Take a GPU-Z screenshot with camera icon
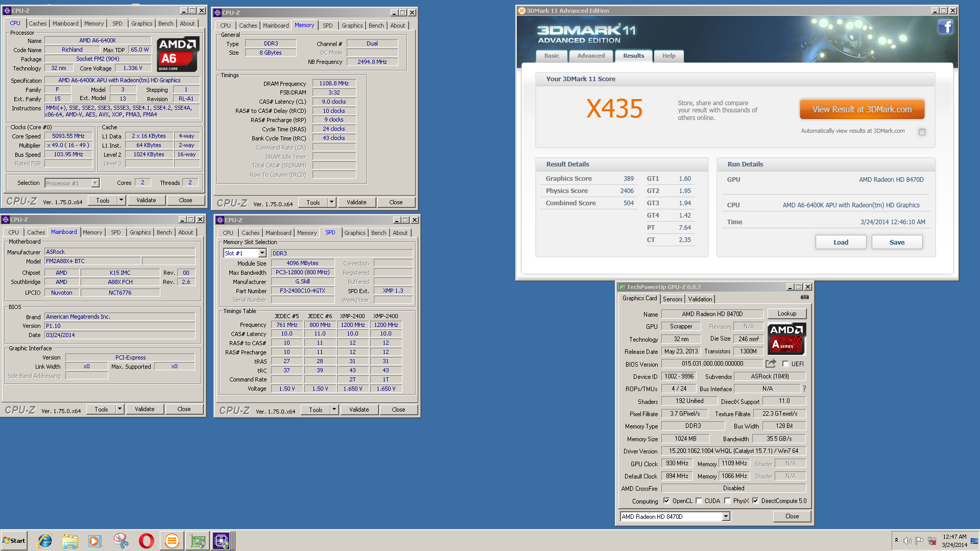The image size is (980, 551). 805,297
